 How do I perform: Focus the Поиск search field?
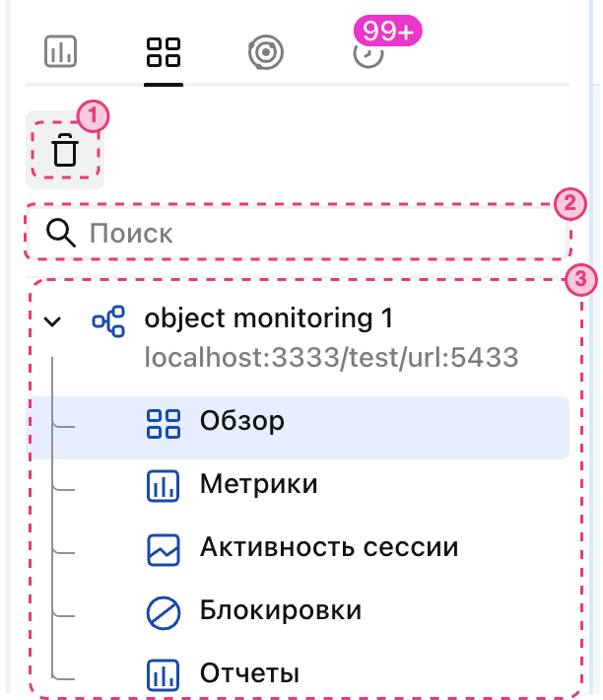point(315,234)
